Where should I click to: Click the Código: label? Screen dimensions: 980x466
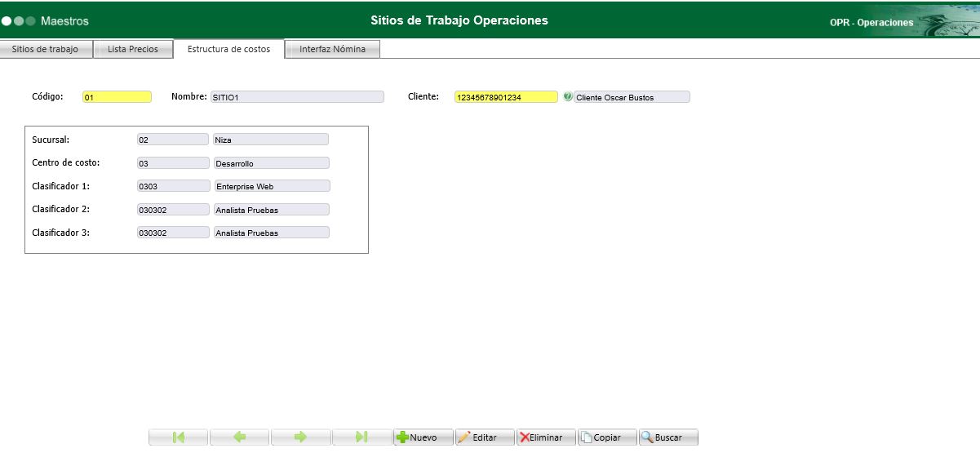point(47,96)
